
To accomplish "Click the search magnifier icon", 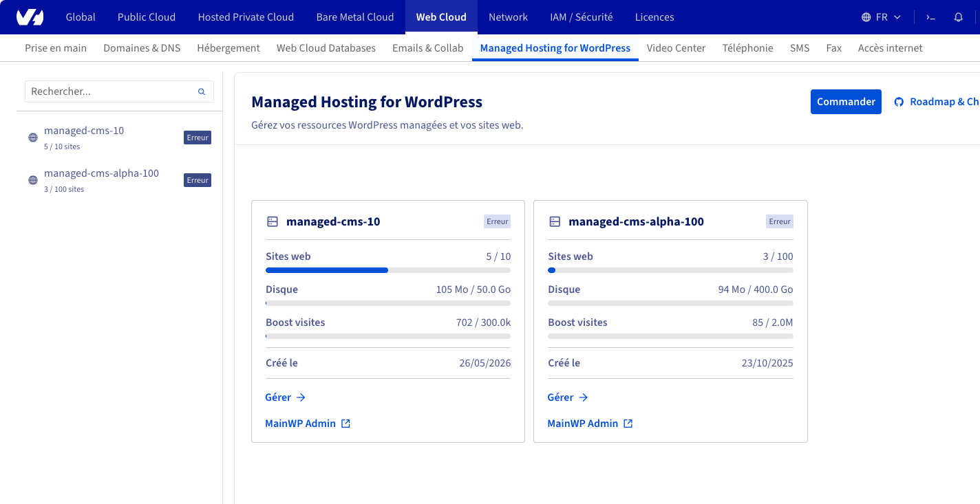I will (x=202, y=91).
